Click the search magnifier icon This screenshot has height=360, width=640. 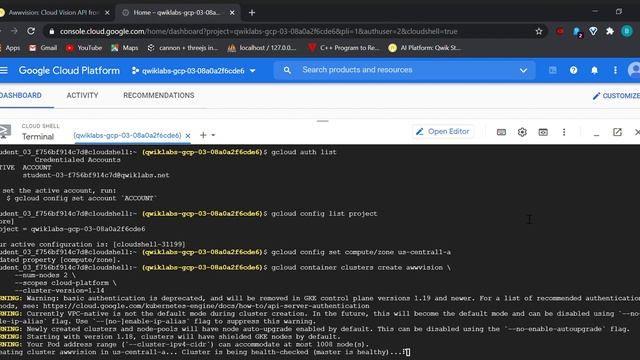click(287, 70)
